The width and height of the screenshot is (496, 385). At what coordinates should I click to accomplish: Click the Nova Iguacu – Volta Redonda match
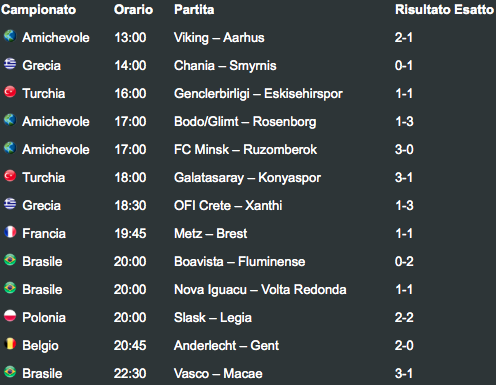[x=260, y=290]
